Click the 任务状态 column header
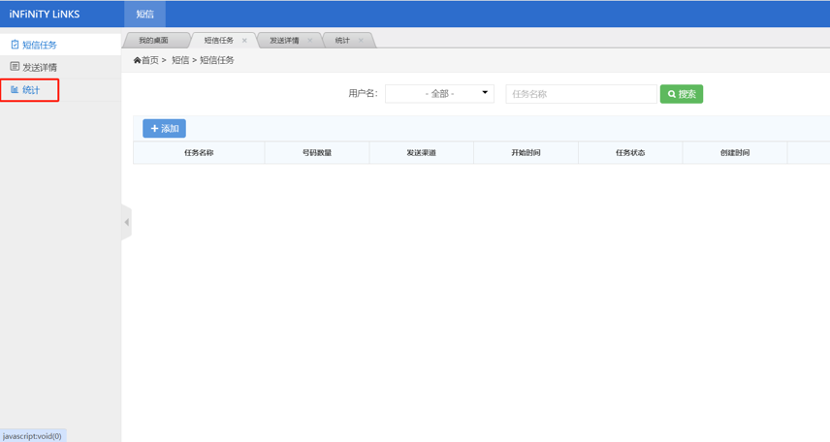Image resolution: width=830 pixels, height=442 pixels. click(x=630, y=153)
